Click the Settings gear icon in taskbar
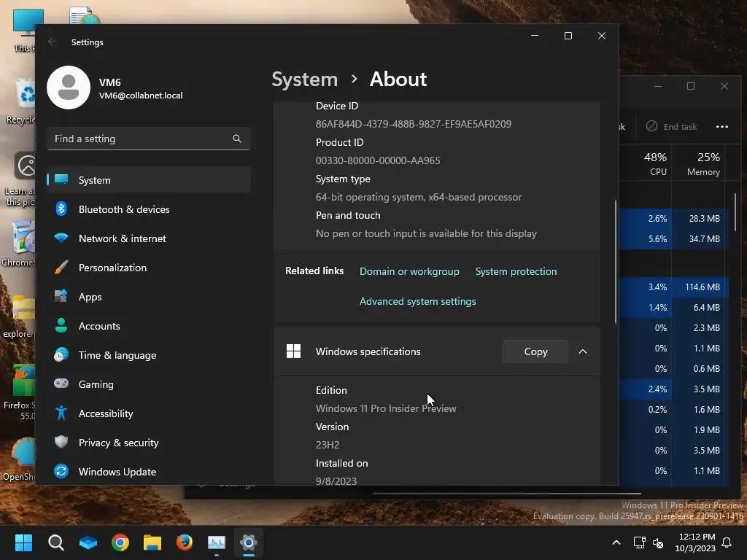 (249, 542)
